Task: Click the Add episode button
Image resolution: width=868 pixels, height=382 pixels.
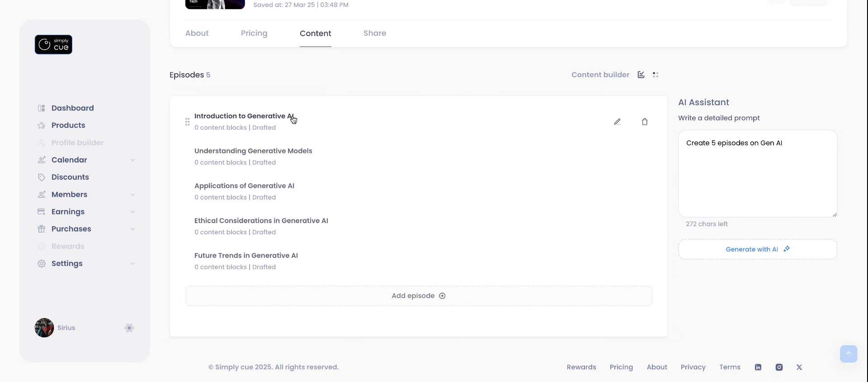Action: pyautogui.click(x=419, y=296)
